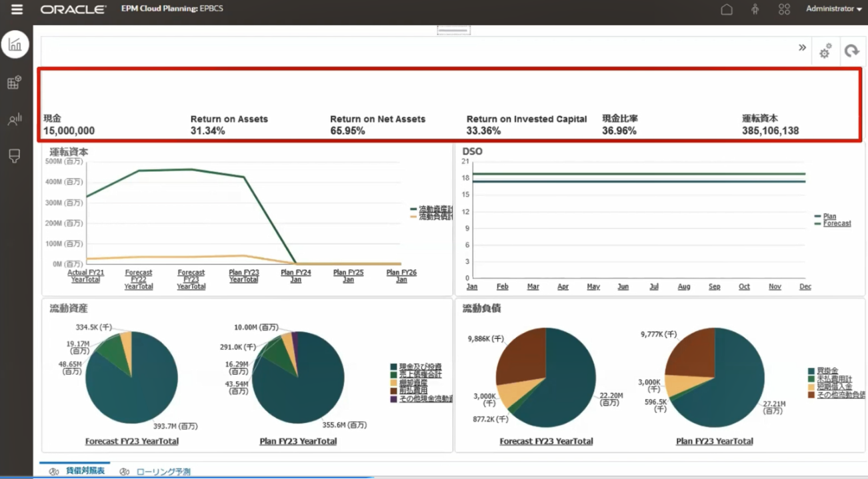The height and width of the screenshot is (479, 868).
Task: Click the 流動負債計 legend entry
Action: coord(435,217)
